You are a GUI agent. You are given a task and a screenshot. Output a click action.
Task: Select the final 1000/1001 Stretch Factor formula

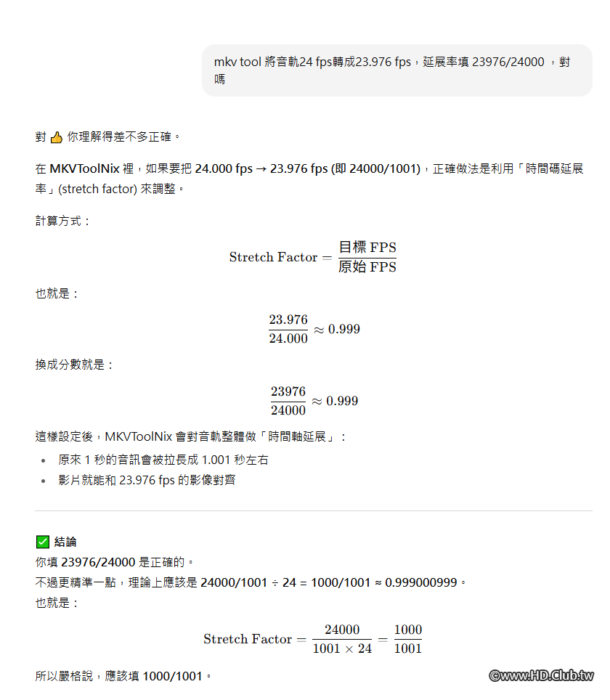coord(313,639)
